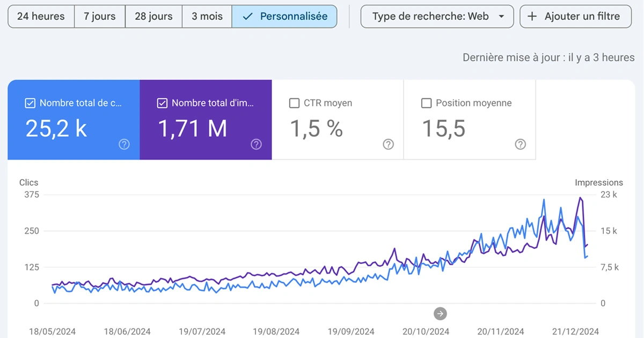Enable the Position moyenne checkbox

coord(427,103)
